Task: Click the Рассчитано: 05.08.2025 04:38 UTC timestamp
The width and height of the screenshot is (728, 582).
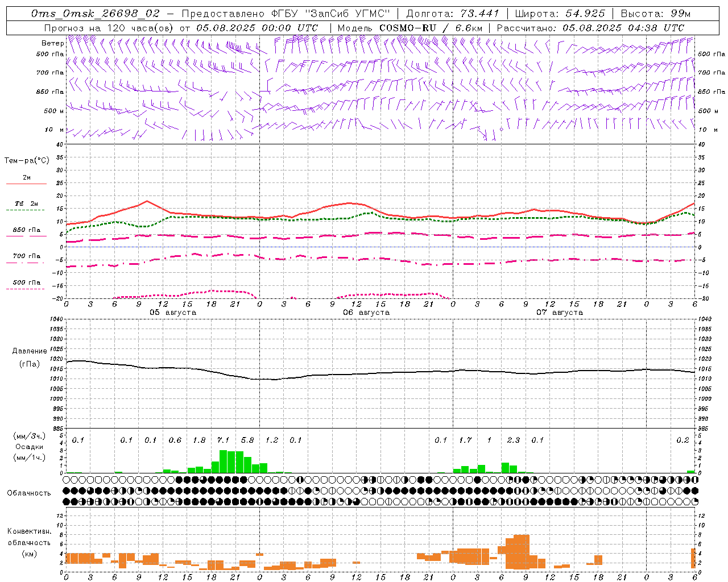Action: tap(590, 28)
